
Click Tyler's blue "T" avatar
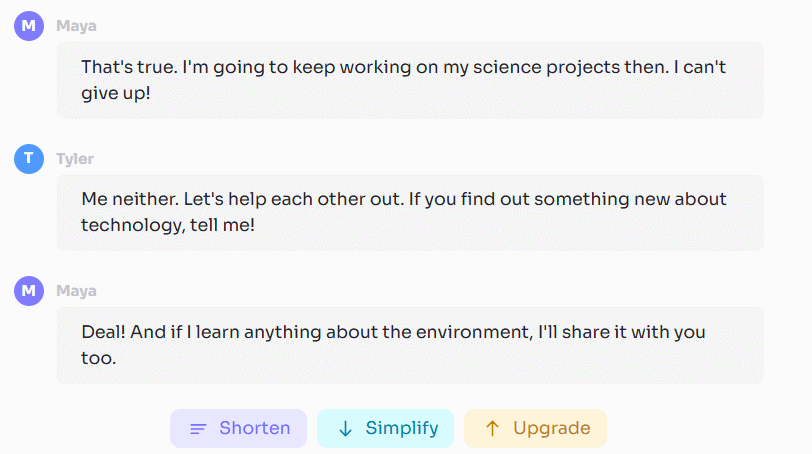(x=29, y=159)
